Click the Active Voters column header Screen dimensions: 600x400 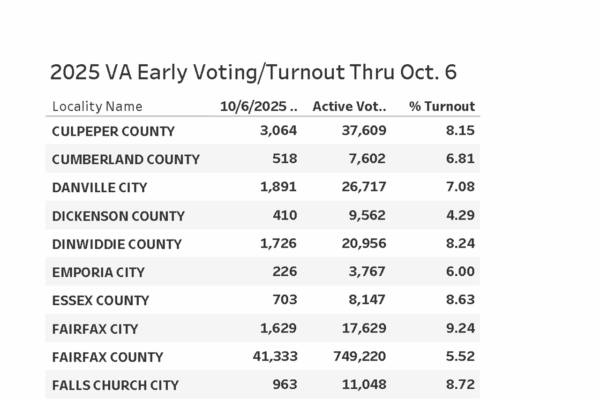349,106
